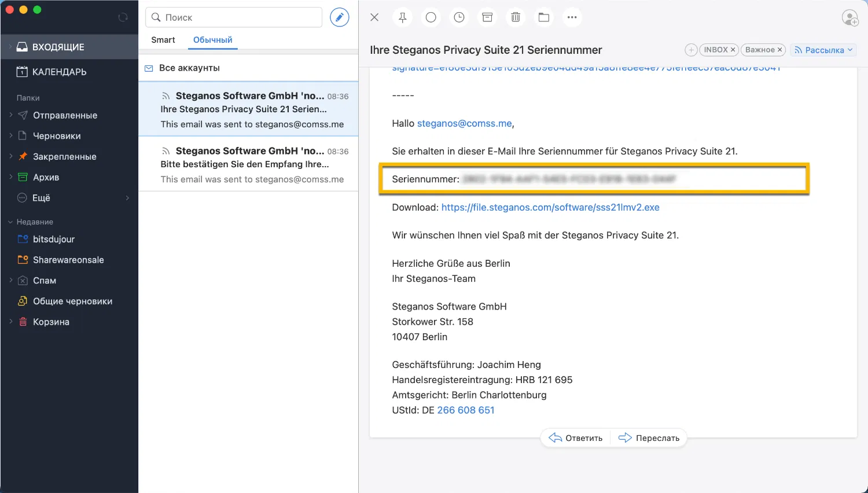
Task: Expand the Архив folder chevron
Action: click(10, 176)
